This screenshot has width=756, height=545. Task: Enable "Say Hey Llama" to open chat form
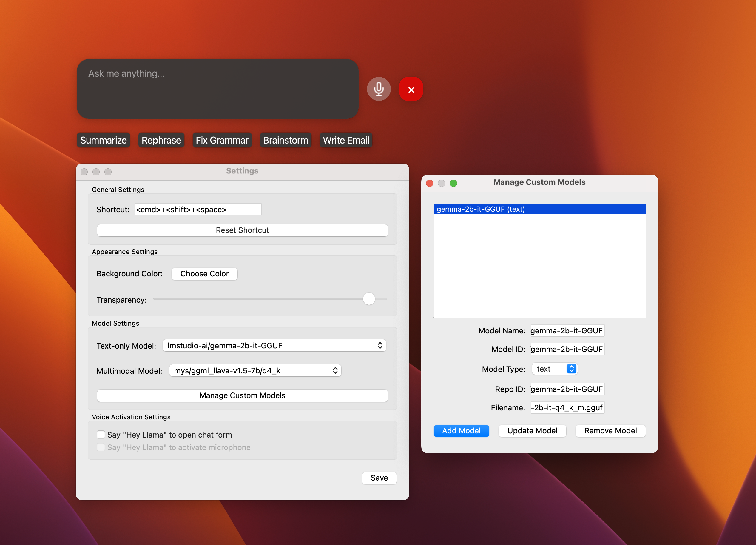101,435
